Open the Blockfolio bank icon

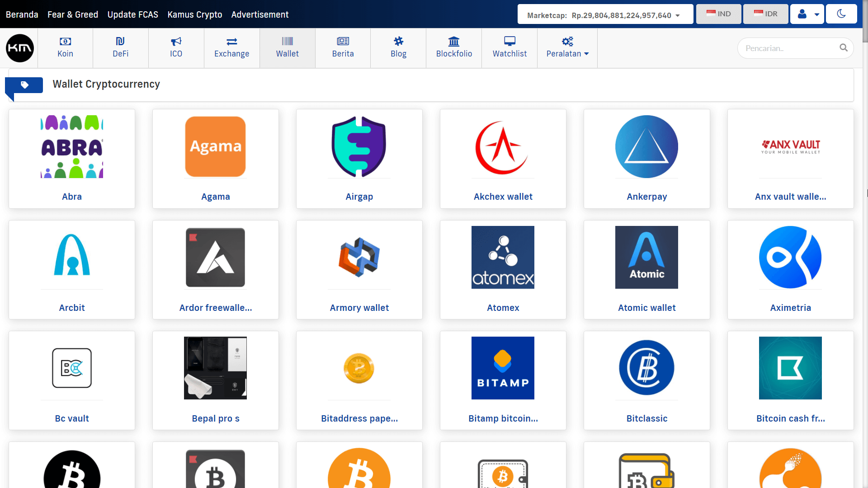click(454, 41)
